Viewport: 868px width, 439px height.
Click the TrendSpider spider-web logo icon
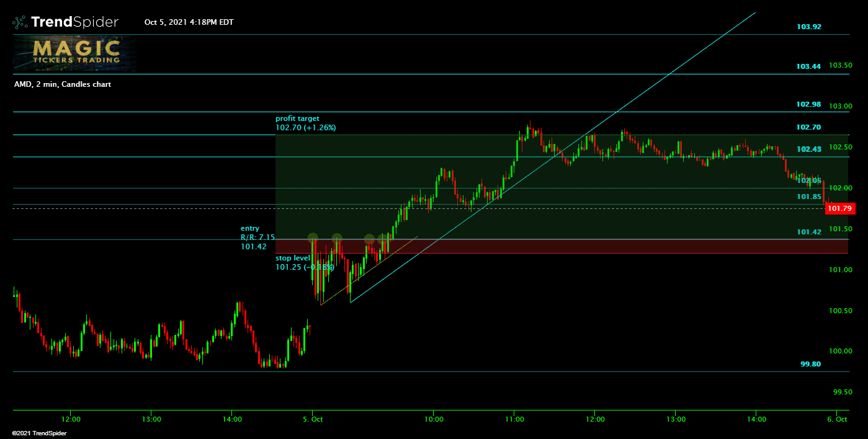pyautogui.click(x=20, y=22)
